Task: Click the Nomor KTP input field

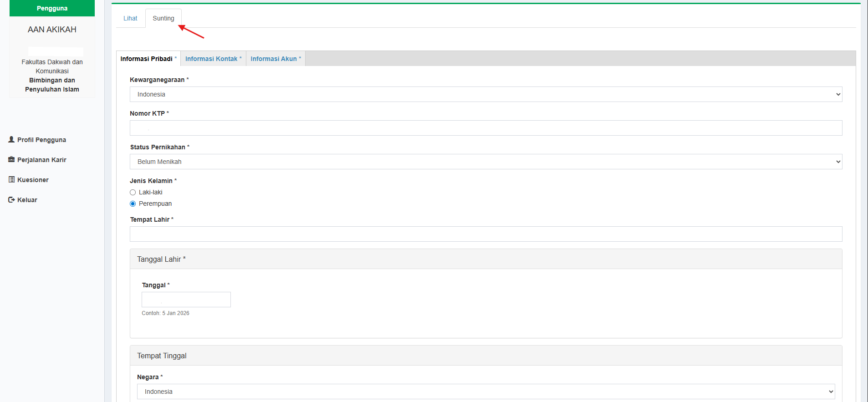Action: pyautogui.click(x=485, y=128)
